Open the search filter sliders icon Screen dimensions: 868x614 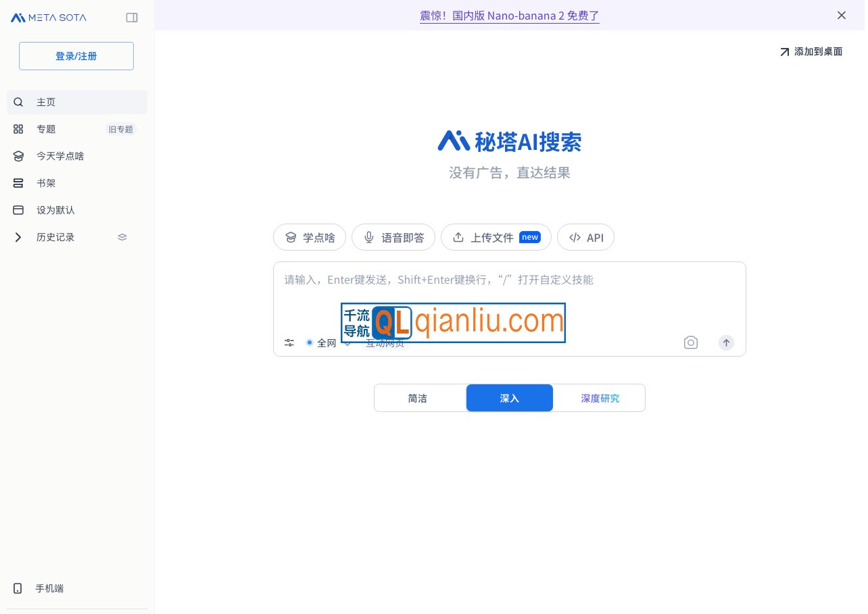289,342
